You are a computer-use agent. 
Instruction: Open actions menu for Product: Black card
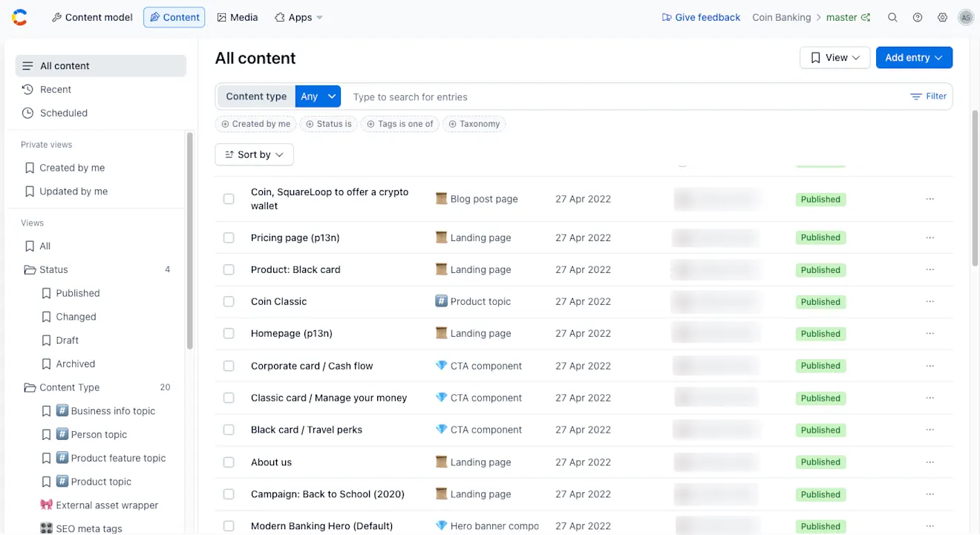[930, 269]
